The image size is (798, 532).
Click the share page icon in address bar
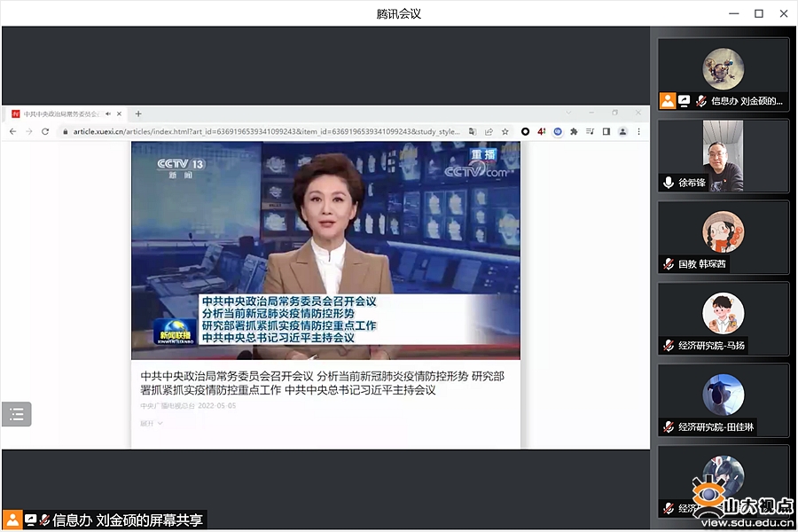[x=489, y=131]
